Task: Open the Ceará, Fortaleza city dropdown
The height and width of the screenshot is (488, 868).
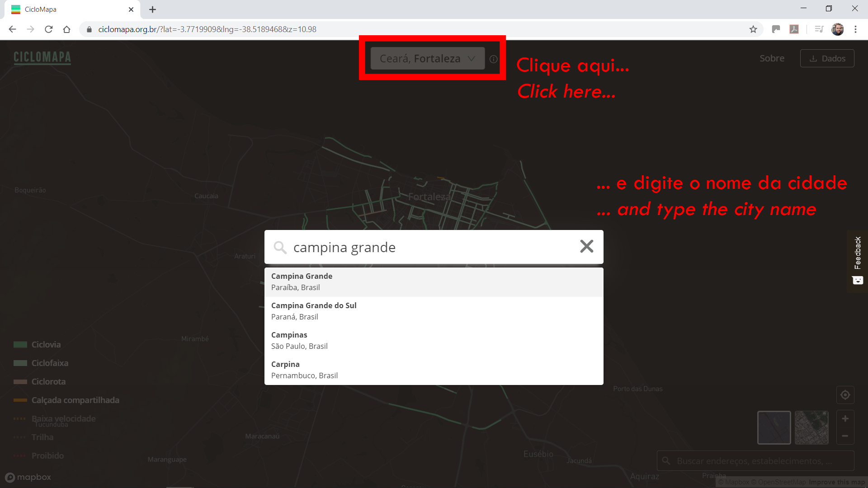Action: 427,59
